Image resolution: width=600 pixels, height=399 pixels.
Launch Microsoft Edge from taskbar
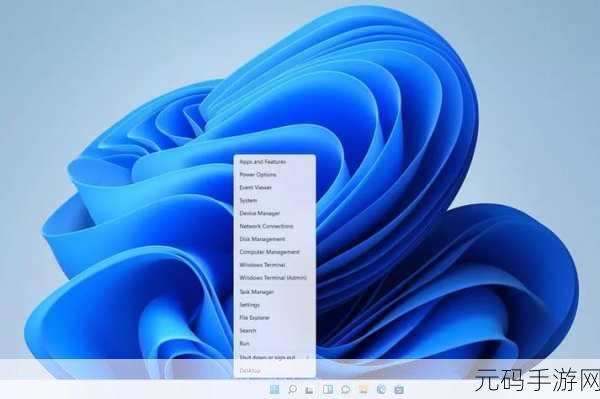pyautogui.click(x=381, y=389)
